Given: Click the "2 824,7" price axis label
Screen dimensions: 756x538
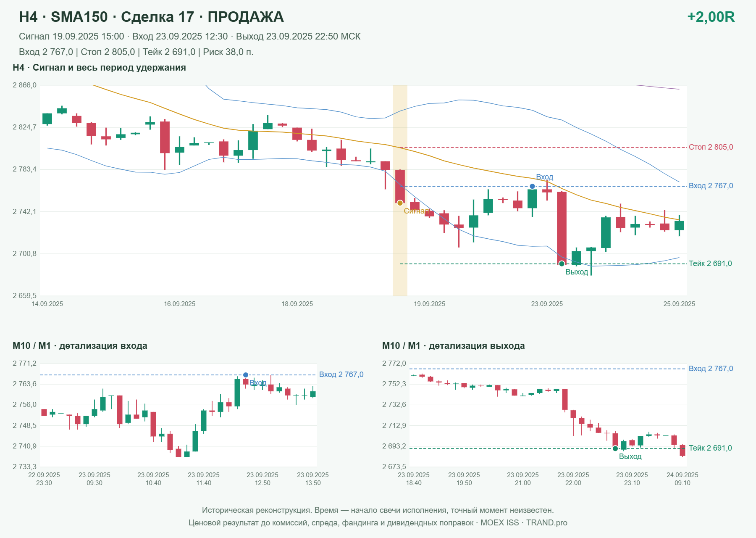Looking at the screenshot, I should tap(25, 127).
